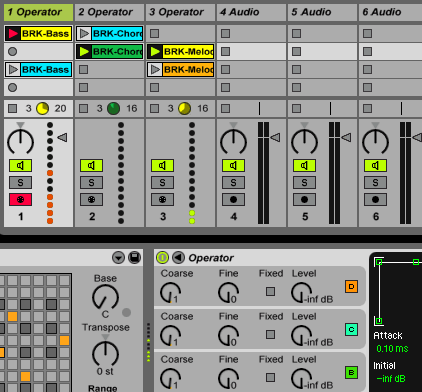Select the 2 Operator track header
Viewport: 422px width, 392px height.
(109, 12)
